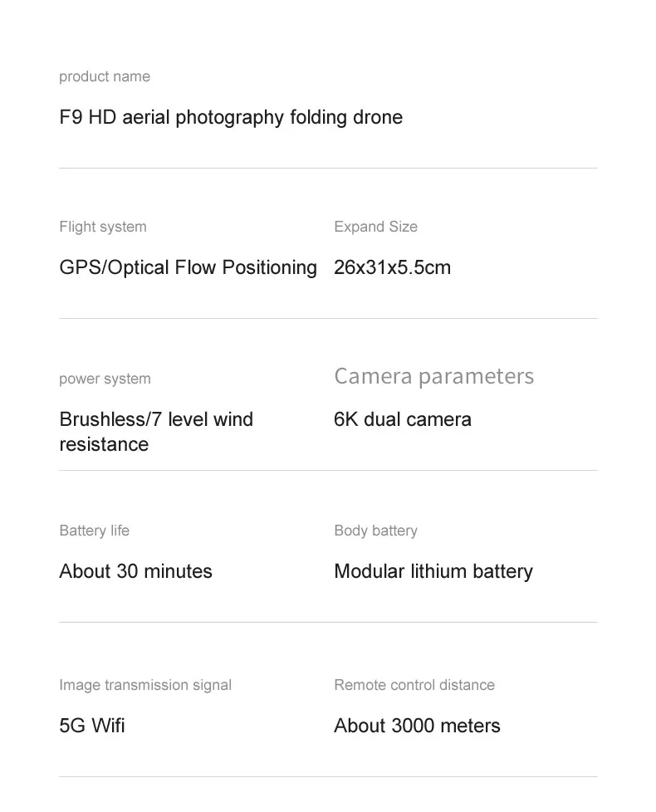Click the divider line under 5G Wifi
656x812 pixels.
[x=328, y=776]
